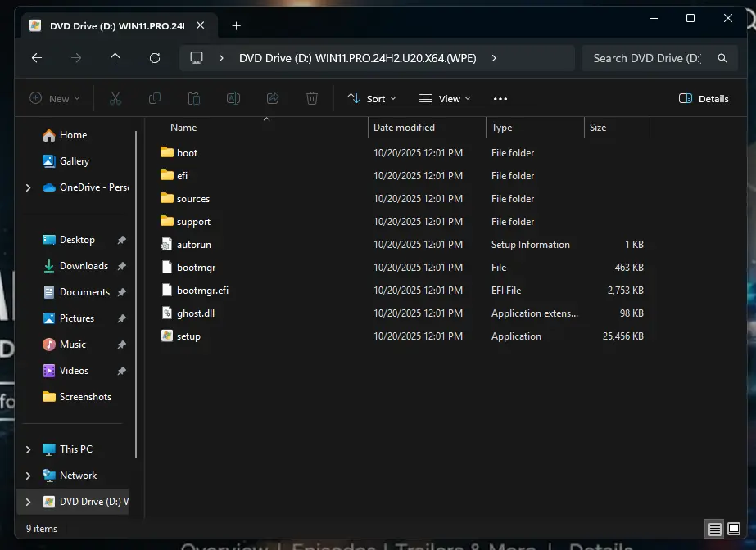Select the efi folder icon
The height and width of the screenshot is (550, 756).
pos(167,175)
